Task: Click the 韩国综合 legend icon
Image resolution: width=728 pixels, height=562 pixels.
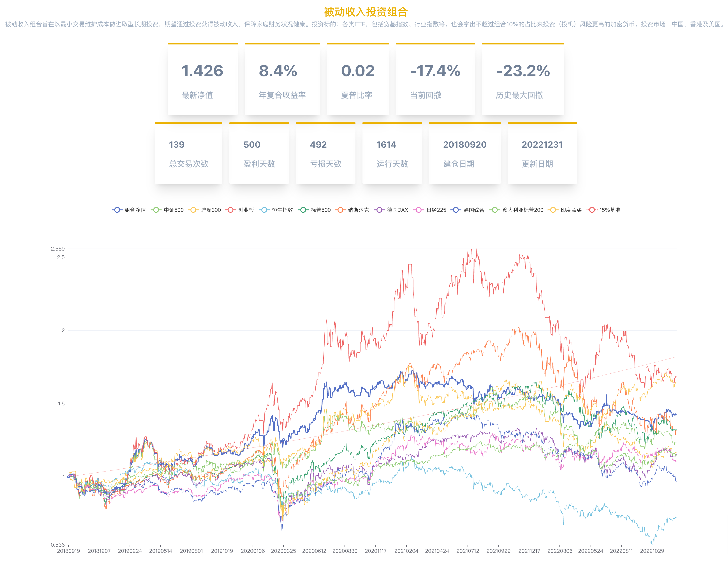Action: pos(456,210)
